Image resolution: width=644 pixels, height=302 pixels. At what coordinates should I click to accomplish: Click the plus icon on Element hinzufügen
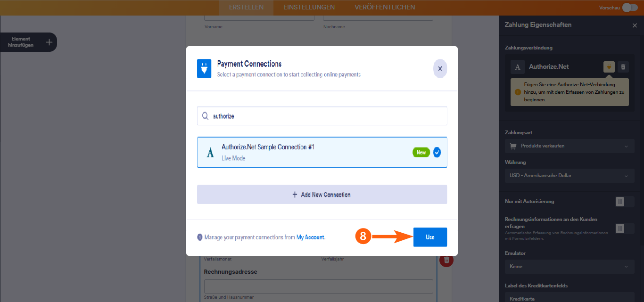49,42
